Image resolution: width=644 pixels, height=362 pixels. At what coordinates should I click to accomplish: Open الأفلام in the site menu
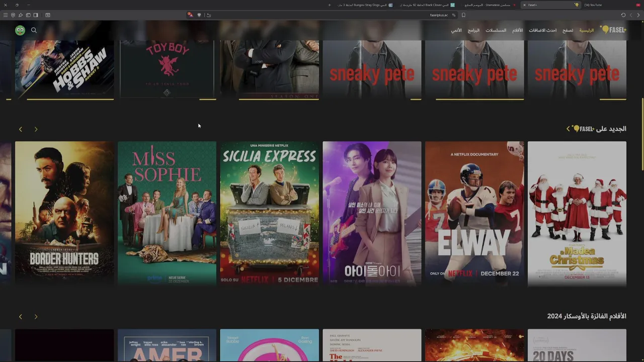coord(517,30)
